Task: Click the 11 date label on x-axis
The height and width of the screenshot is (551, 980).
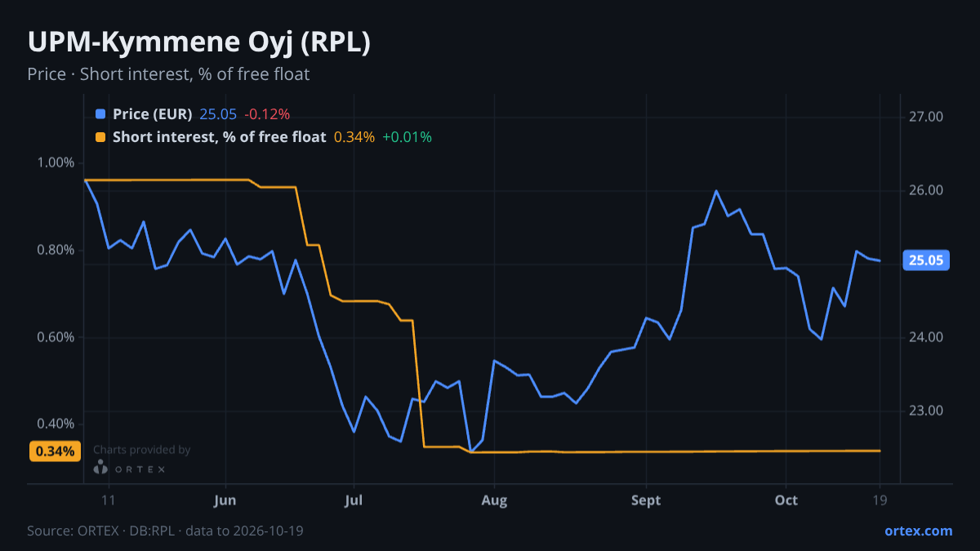Action: coord(108,500)
